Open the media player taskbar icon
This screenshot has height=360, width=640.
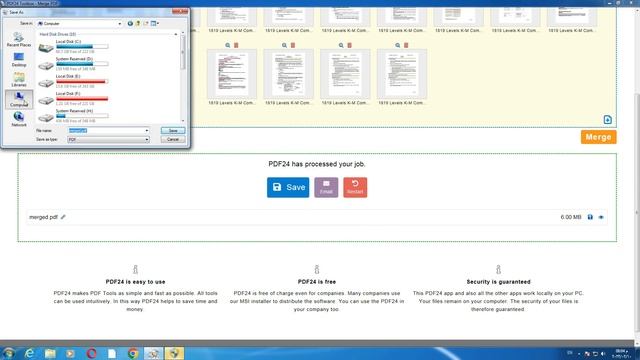point(71,353)
